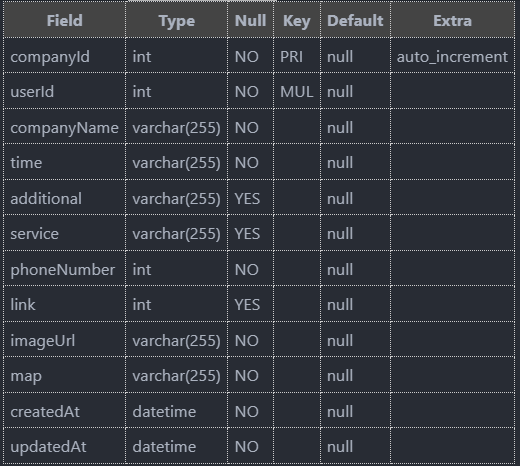Click the "null" default of phoneNumber
Screen dimensions: 520x466
click(x=340, y=270)
